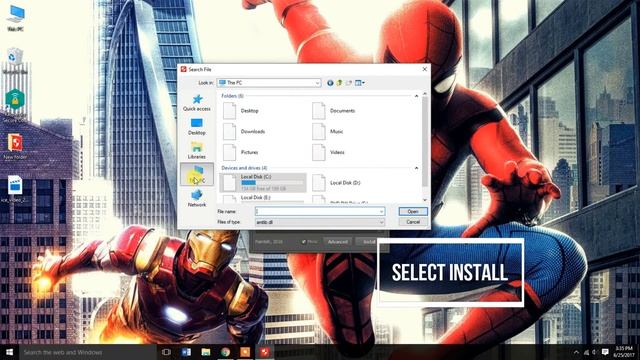Open the Recycle Bin desktop icon
This screenshot has height=360, width=640.
point(15,60)
